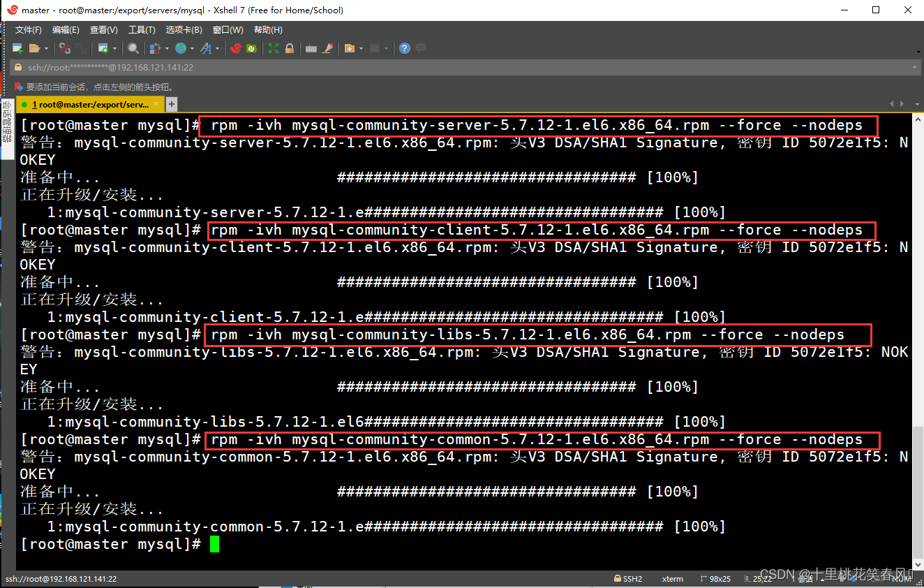
Task: Click the terminal vertical scrollbar thumb
Action: (917, 494)
